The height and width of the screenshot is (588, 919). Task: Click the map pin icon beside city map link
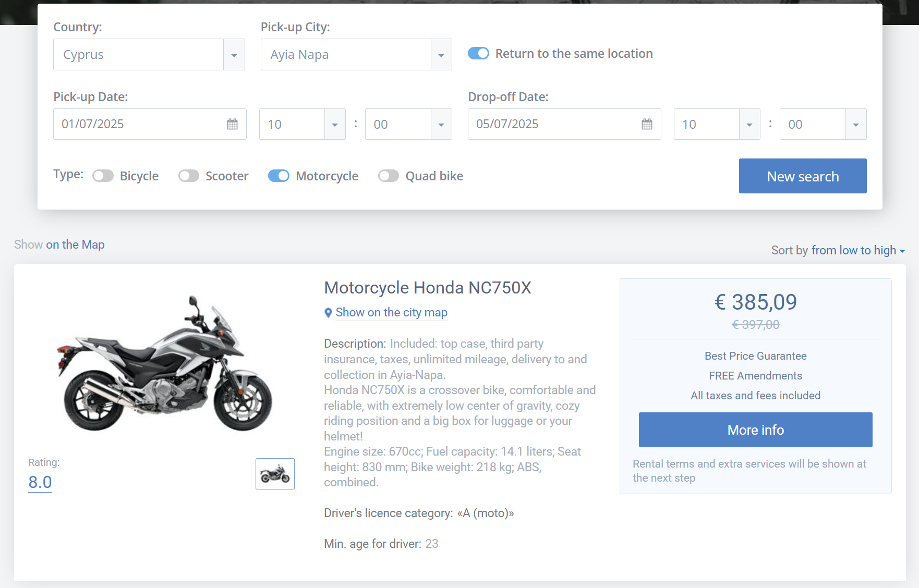pyautogui.click(x=328, y=313)
